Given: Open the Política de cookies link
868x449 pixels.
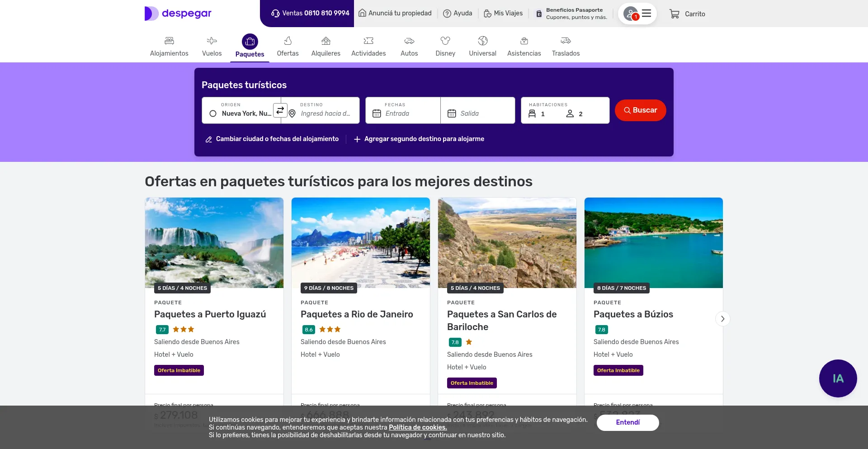Looking at the screenshot, I should click(x=418, y=427).
